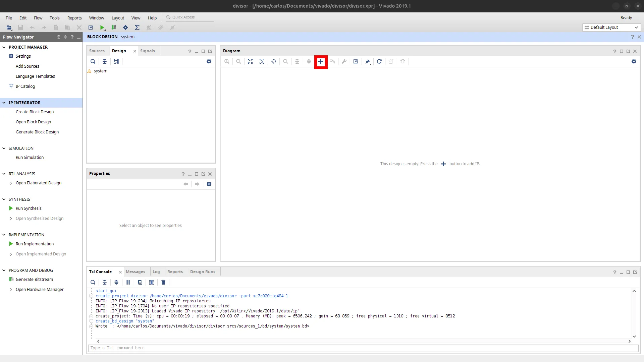
Task: Click the Zoom In icon in Diagram toolbar
Action: pyautogui.click(x=227, y=61)
